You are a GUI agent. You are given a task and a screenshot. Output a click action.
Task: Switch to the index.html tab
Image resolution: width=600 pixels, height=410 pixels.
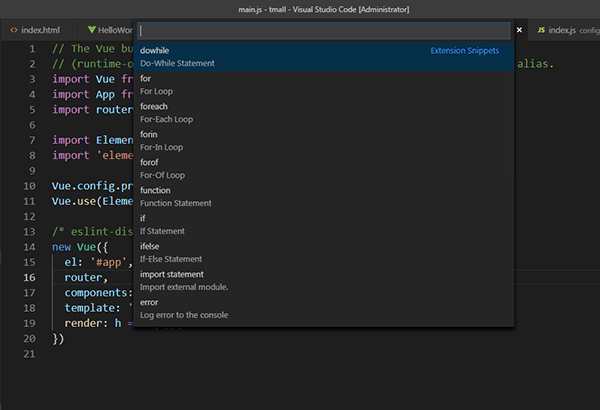click(40, 31)
